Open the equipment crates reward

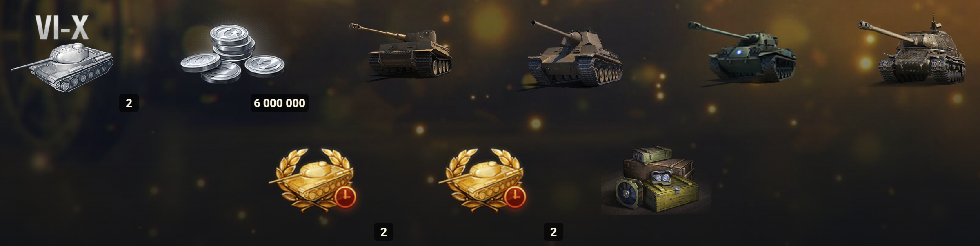click(x=656, y=180)
